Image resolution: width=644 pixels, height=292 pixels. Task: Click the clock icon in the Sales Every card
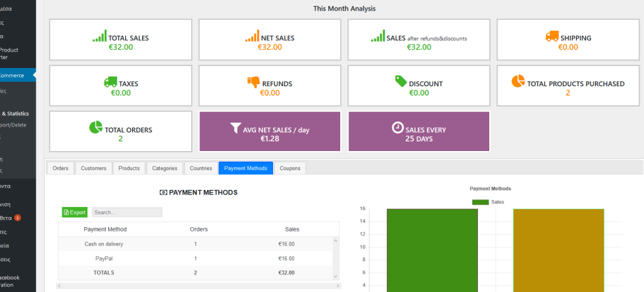click(x=397, y=128)
